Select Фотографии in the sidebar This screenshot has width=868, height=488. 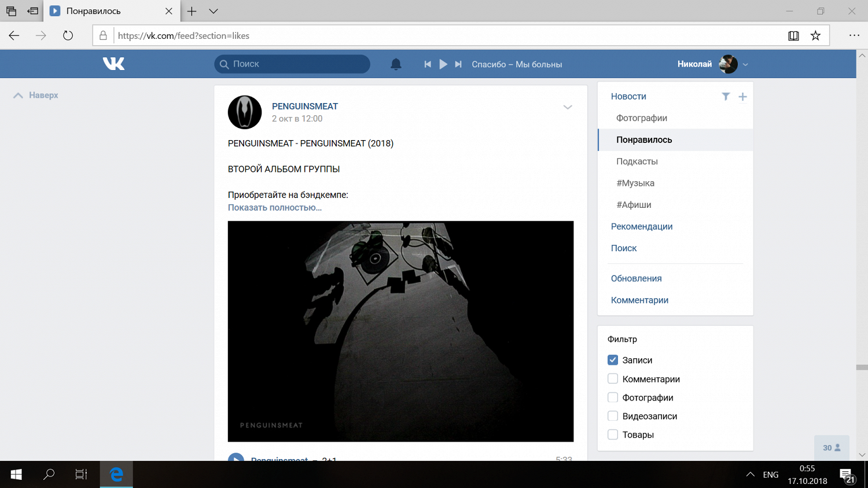click(642, 118)
